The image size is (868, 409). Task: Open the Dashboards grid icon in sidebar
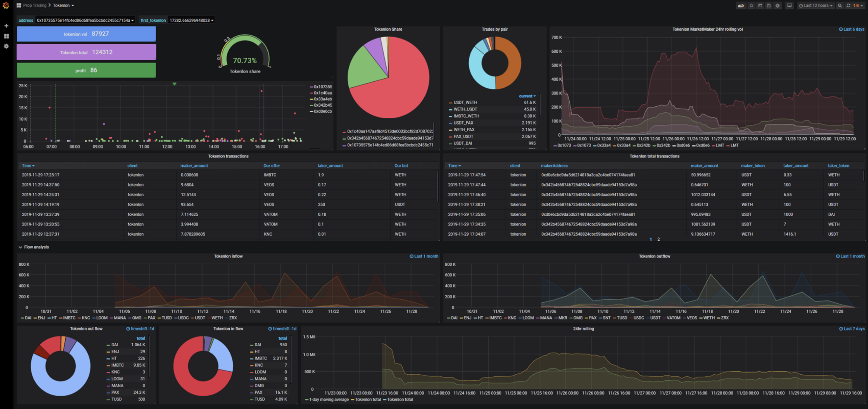pos(6,36)
